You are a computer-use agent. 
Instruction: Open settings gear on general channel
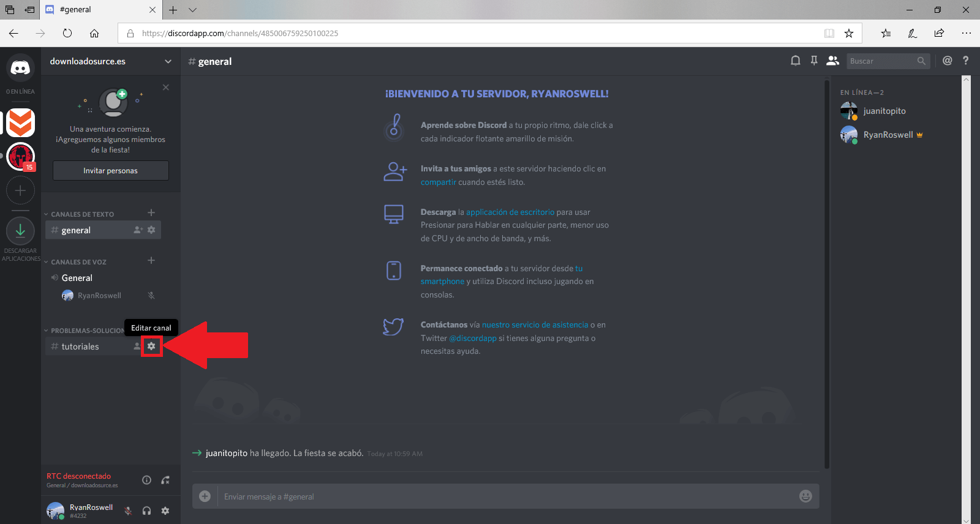point(151,230)
